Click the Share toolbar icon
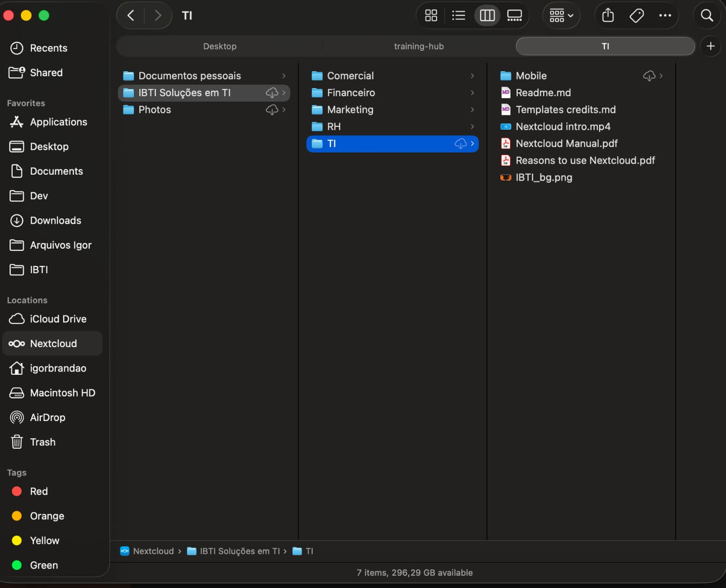 point(608,15)
